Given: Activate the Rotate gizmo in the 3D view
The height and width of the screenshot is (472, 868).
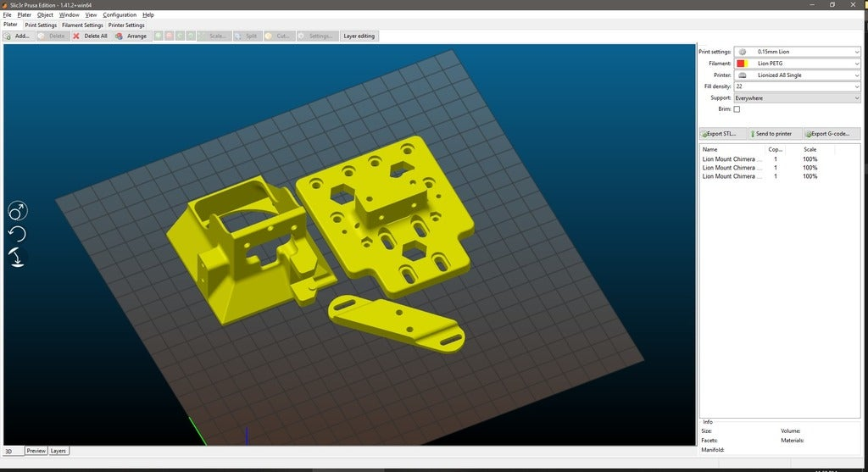Looking at the screenshot, I should [x=17, y=234].
